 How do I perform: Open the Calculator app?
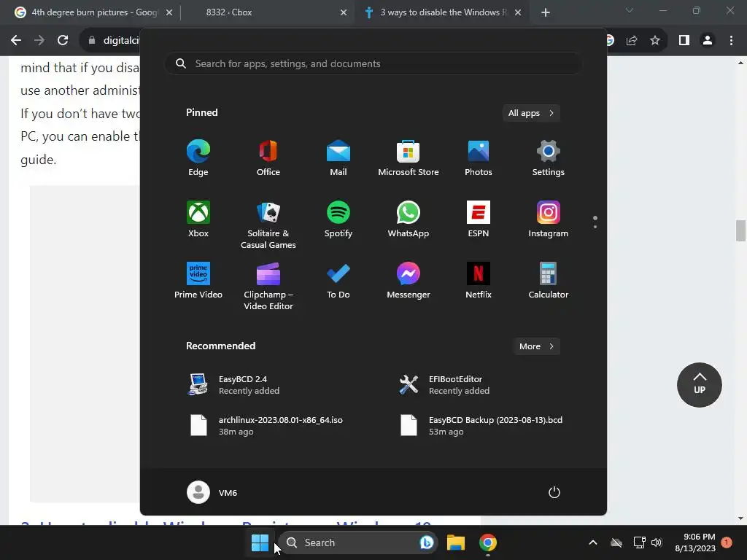[549, 281]
